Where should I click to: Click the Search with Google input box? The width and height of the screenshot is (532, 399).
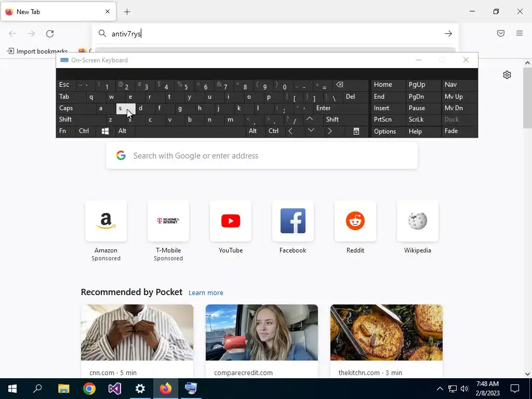click(262, 156)
